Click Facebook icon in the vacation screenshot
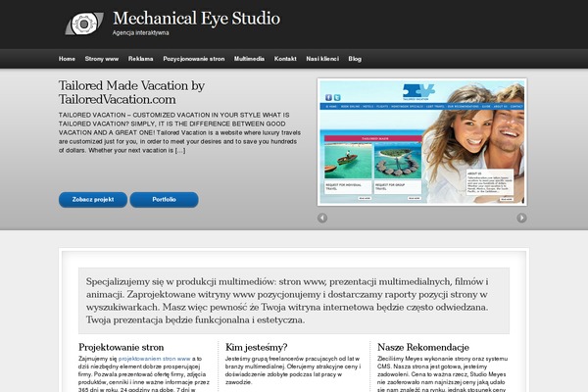The width and height of the screenshot is (588, 392). tap(328, 98)
